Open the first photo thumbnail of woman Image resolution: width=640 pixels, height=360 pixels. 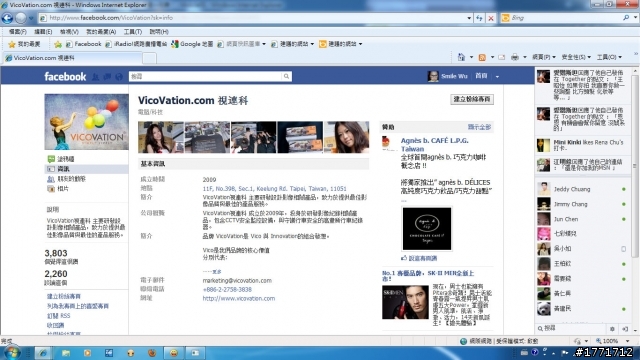click(160, 137)
